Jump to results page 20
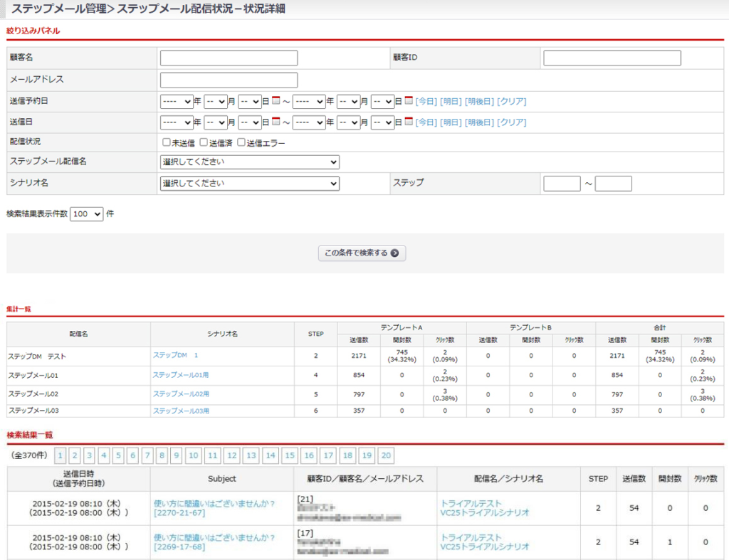This screenshot has height=560, width=729. (x=385, y=455)
